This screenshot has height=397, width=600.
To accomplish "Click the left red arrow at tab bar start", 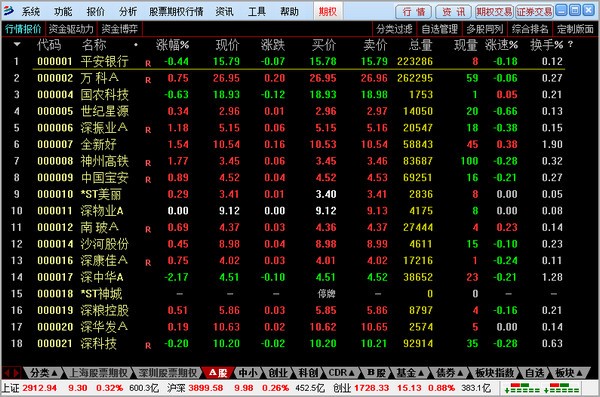I will (7, 372).
